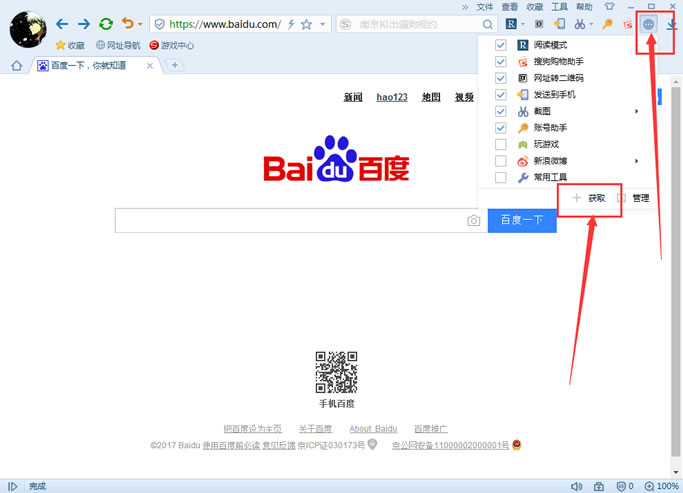Click the baidu.com URL address field
683x493 pixels.
click(225, 24)
